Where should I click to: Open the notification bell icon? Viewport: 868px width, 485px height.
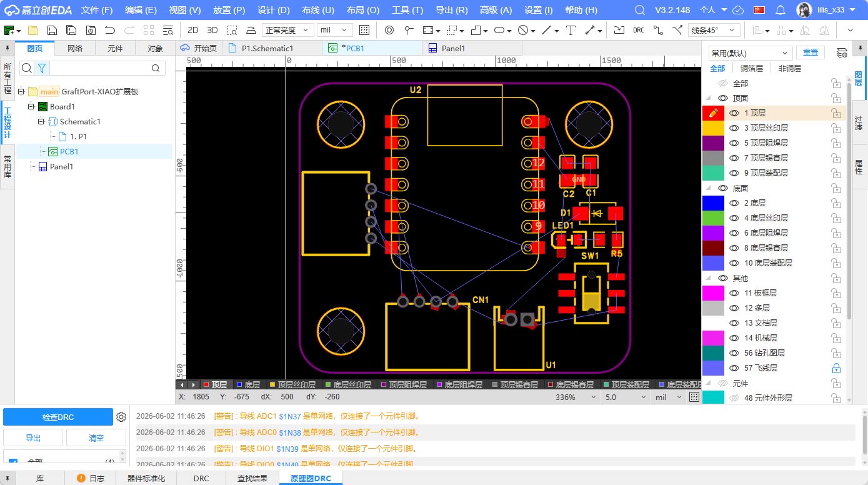pyautogui.click(x=780, y=10)
